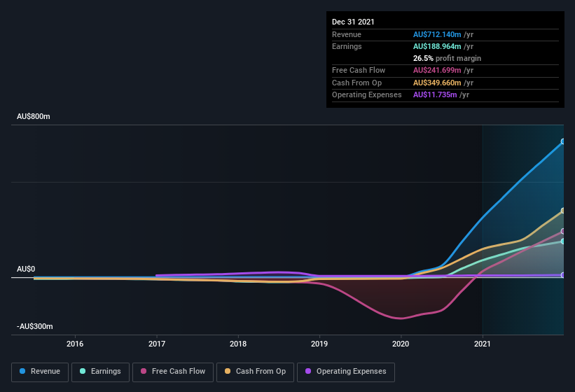Click the AU$188.964m earnings value
This screenshot has width=575, height=392.
click(437, 46)
